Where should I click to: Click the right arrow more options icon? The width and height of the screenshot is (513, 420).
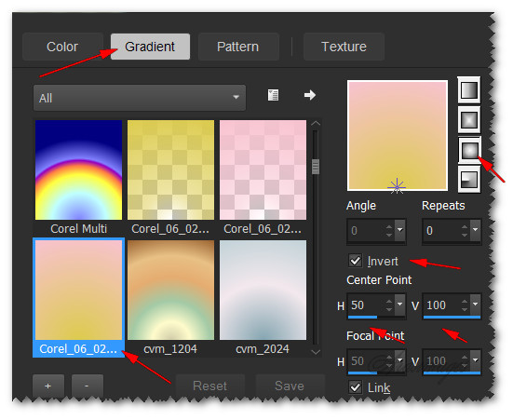pyautogui.click(x=309, y=95)
